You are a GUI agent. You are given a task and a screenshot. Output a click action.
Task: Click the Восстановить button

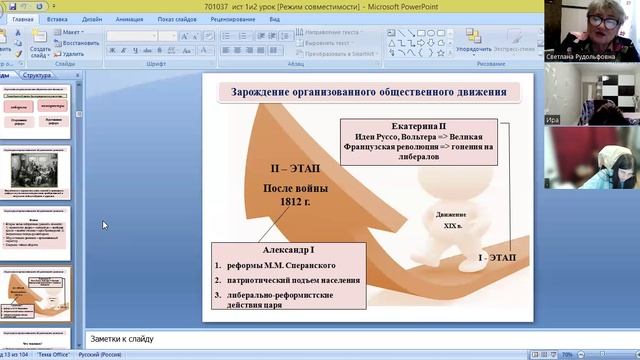(77, 43)
